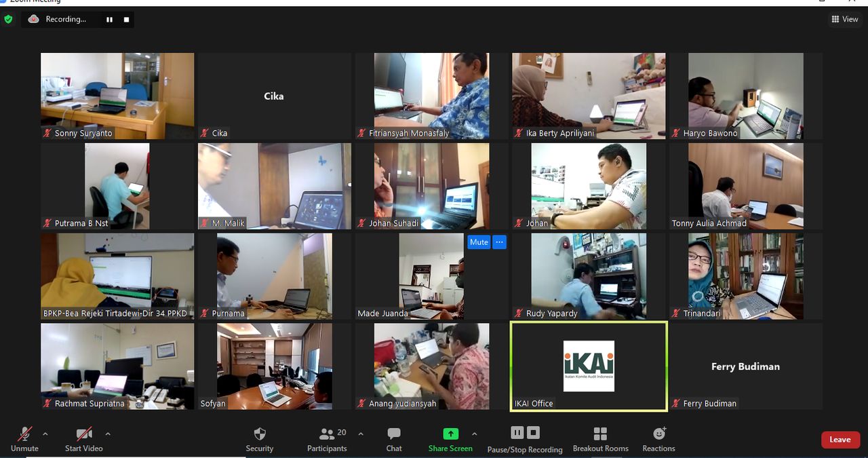
Task: Select Cika participant tile
Action: tap(274, 96)
